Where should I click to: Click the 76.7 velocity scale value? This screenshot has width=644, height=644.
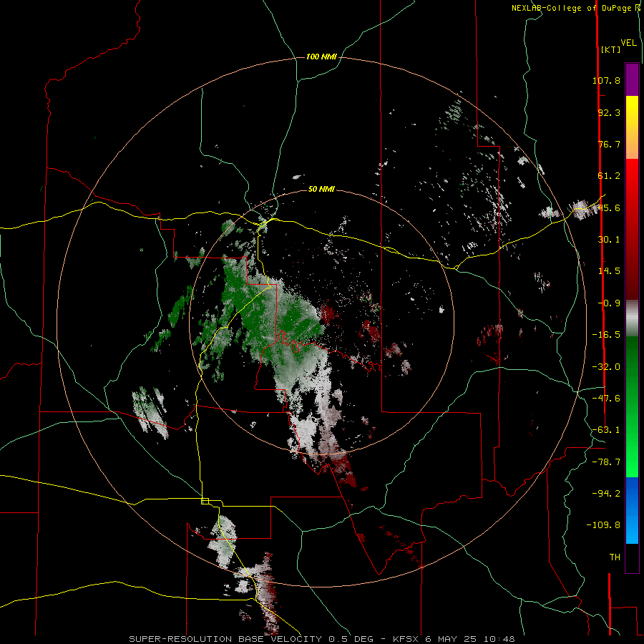click(x=609, y=144)
